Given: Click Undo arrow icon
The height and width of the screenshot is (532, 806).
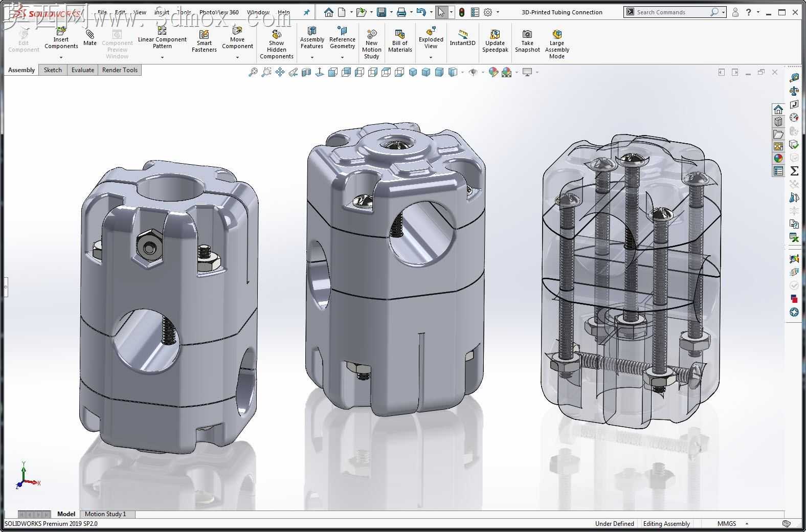Looking at the screenshot, I should click(x=421, y=12).
